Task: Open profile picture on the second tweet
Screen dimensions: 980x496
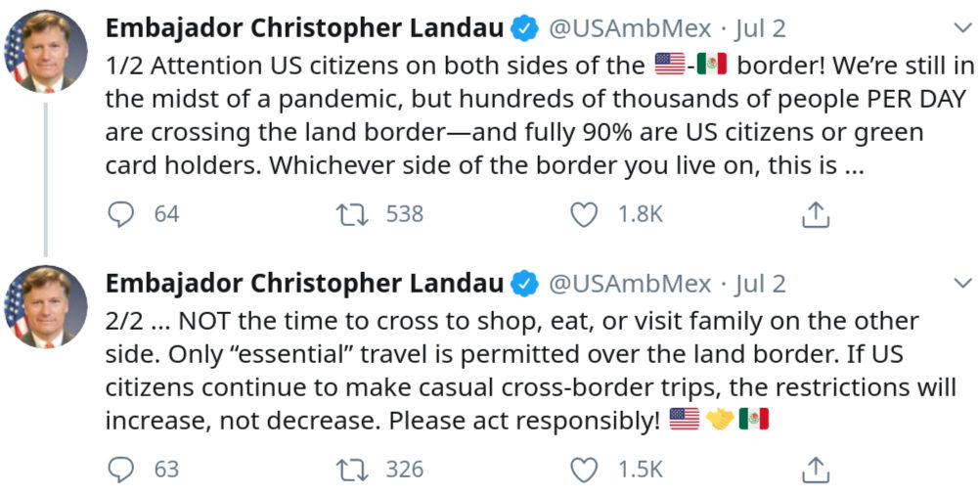Action: pyautogui.click(x=46, y=306)
